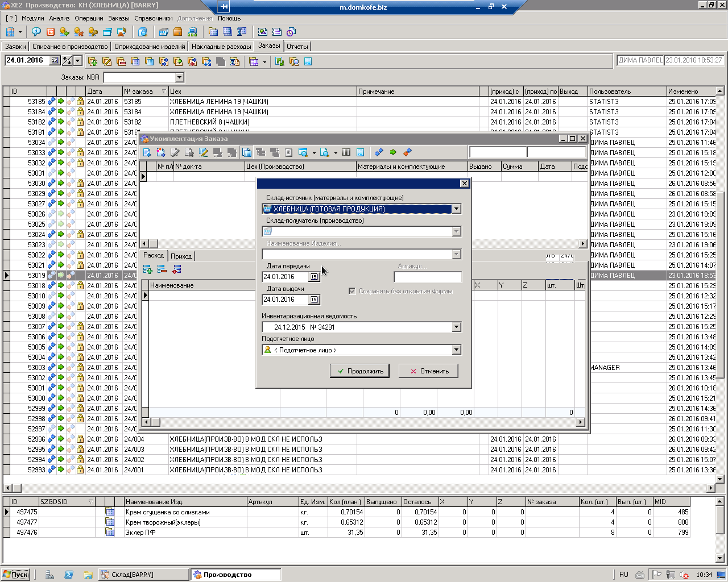Click the green arrow icon in Укомплектация Заказа toolbar
The width and height of the screenshot is (728, 582).
[x=393, y=152]
